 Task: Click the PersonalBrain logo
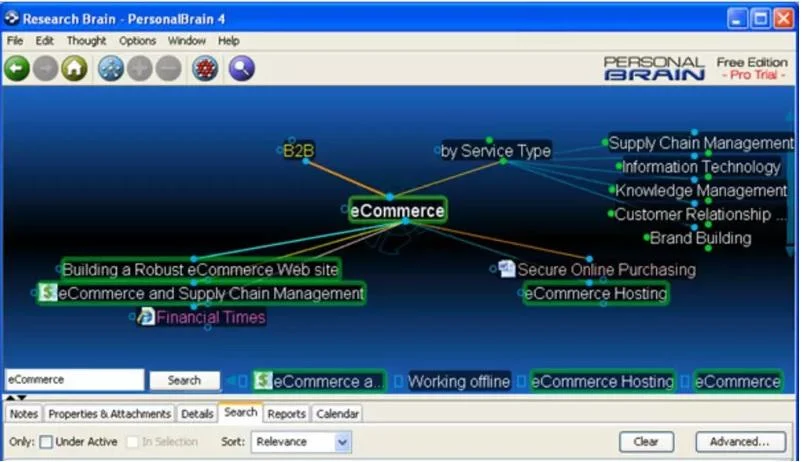(654, 69)
